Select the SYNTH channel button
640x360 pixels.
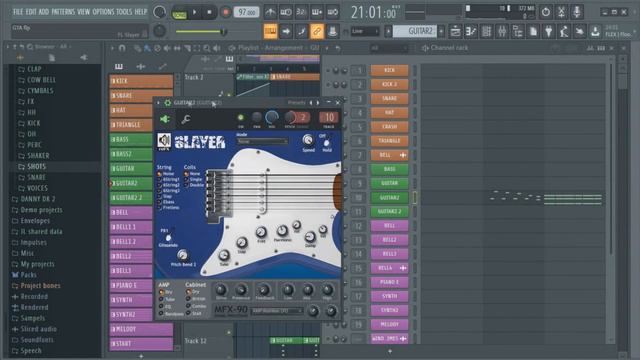[389, 296]
